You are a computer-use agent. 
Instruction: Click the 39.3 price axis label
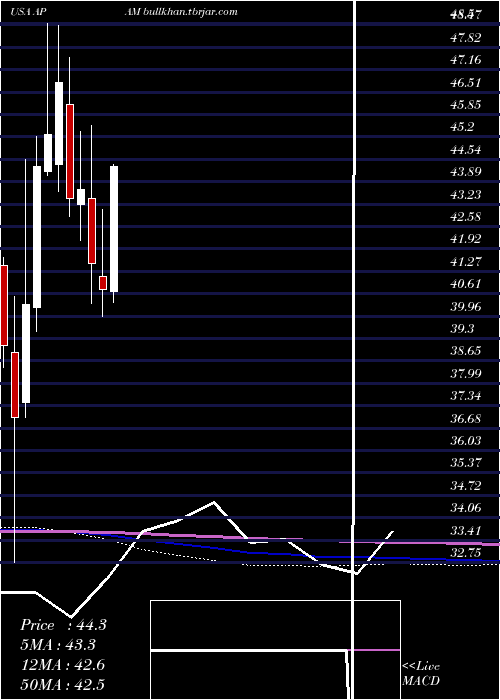click(x=462, y=329)
